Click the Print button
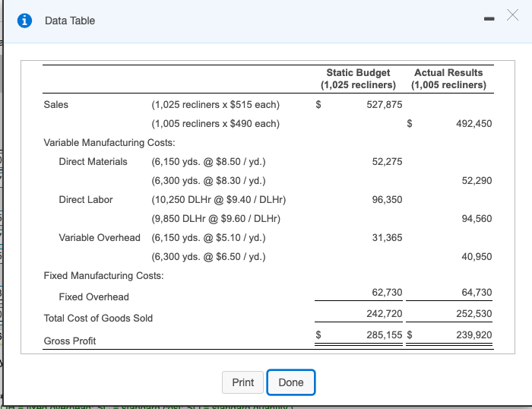Viewport: 532px width, 409px height. coord(242,382)
